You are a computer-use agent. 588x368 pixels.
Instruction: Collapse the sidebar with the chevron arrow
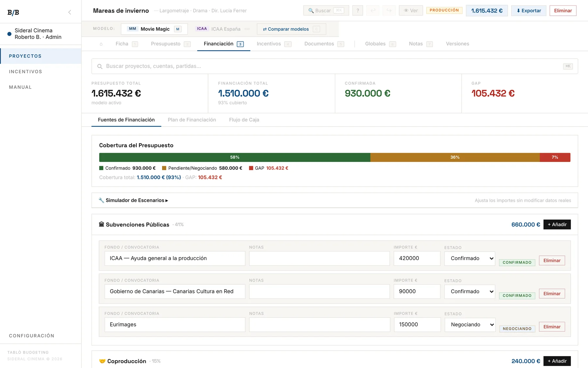(x=70, y=12)
